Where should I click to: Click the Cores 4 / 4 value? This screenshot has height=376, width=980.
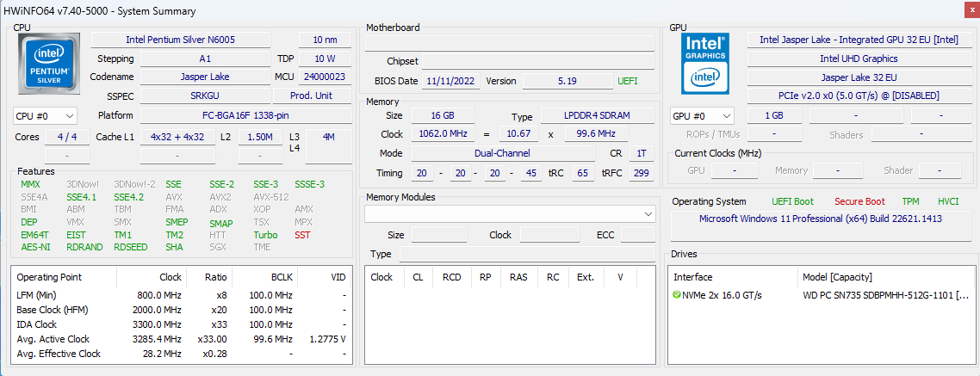tap(67, 137)
